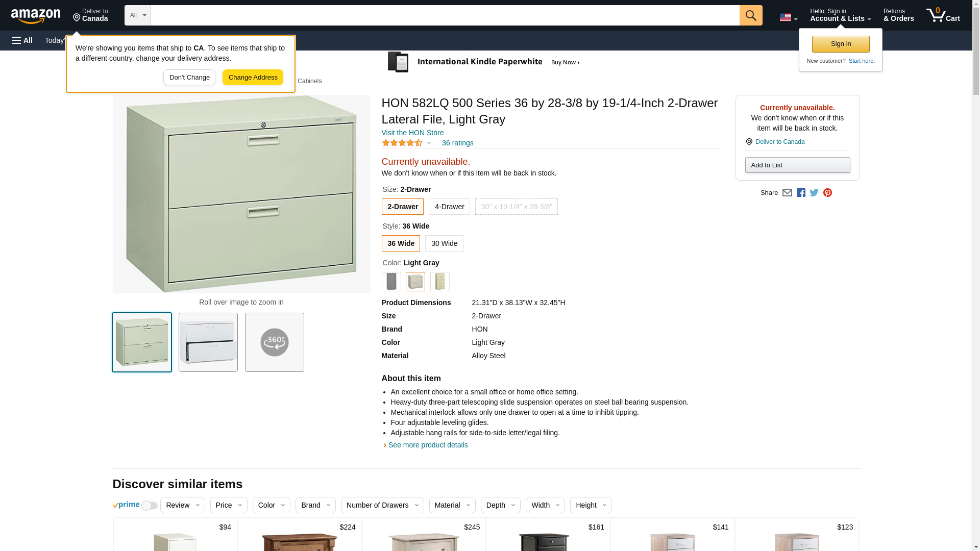This screenshot has height=551, width=980.
Task: Share product on Pinterest
Action: point(827,193)
